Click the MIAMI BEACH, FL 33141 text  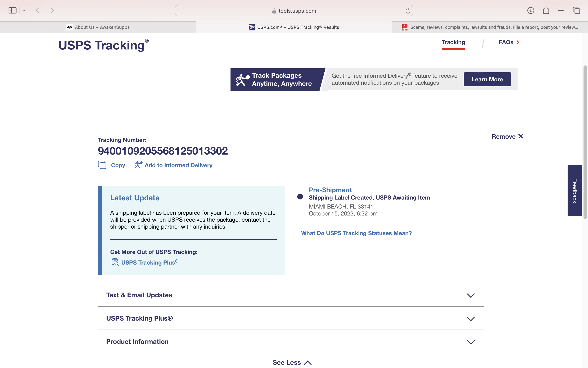(341, 206)
